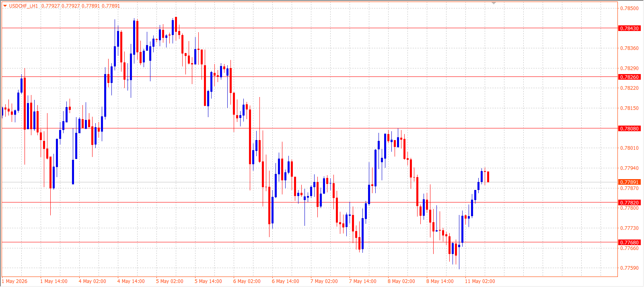Click the 1 May 2026 date label
The width and height of the screenshot is (644, 287).
[15, 281]
